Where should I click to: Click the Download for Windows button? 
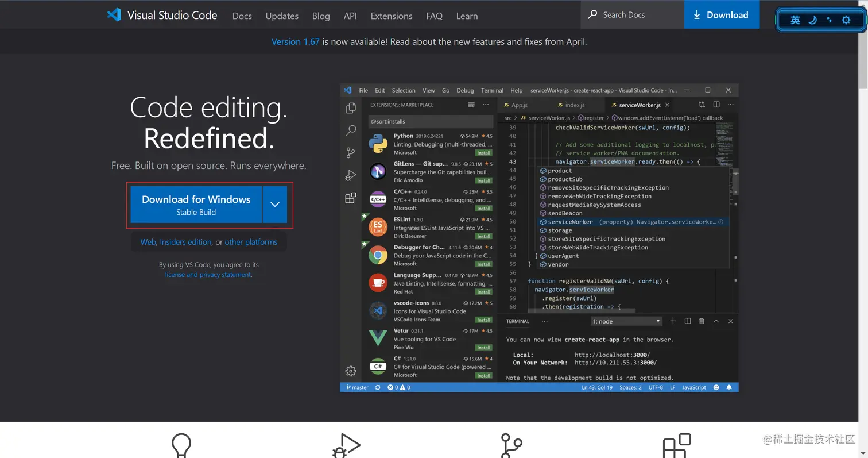click(x=196, y=204)
